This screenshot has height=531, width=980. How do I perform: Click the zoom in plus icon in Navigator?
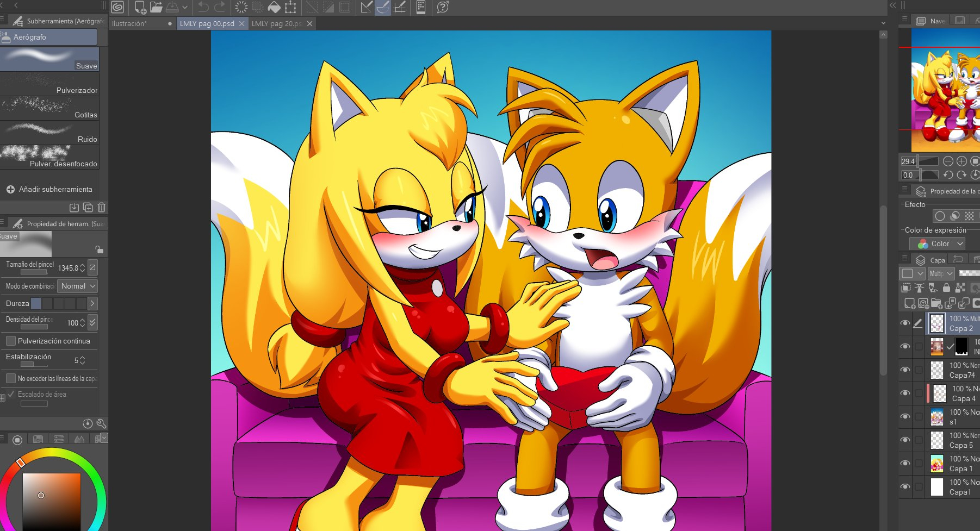(962, 161)
